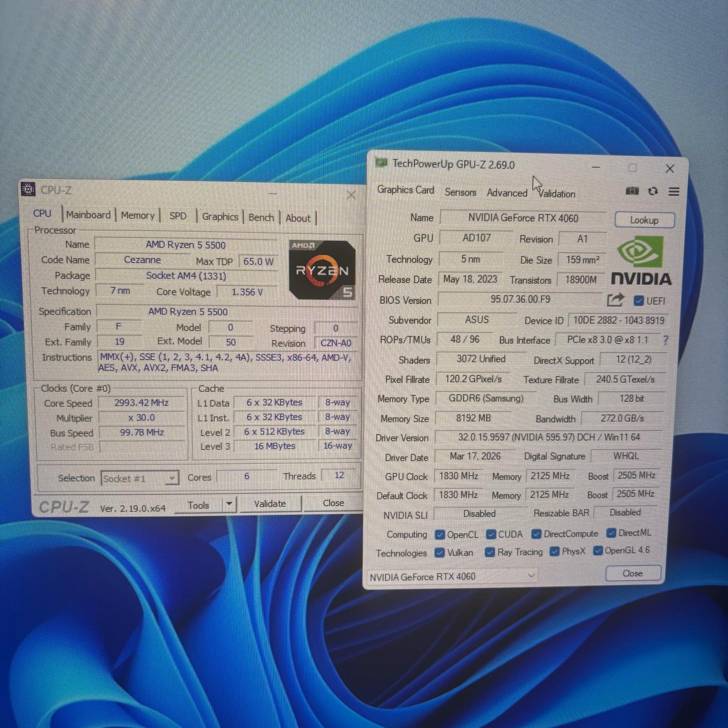Expand the CPU-Z Tools dropdown arrow
Screen dimensions: 728x728
[x=229, y=504]
